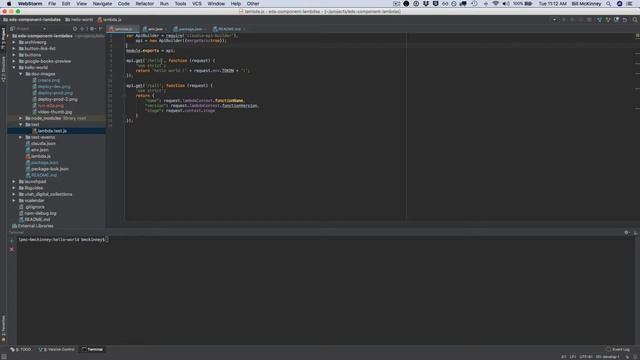Toggle the Favorites tool window stripe button
640x360 pixels.
[x=3, y=328]
